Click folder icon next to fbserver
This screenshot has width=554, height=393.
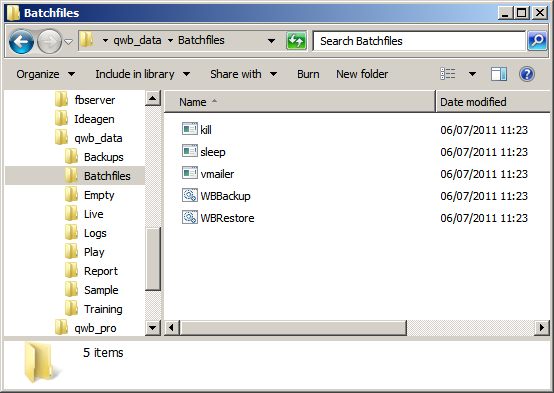pos(61,99)
